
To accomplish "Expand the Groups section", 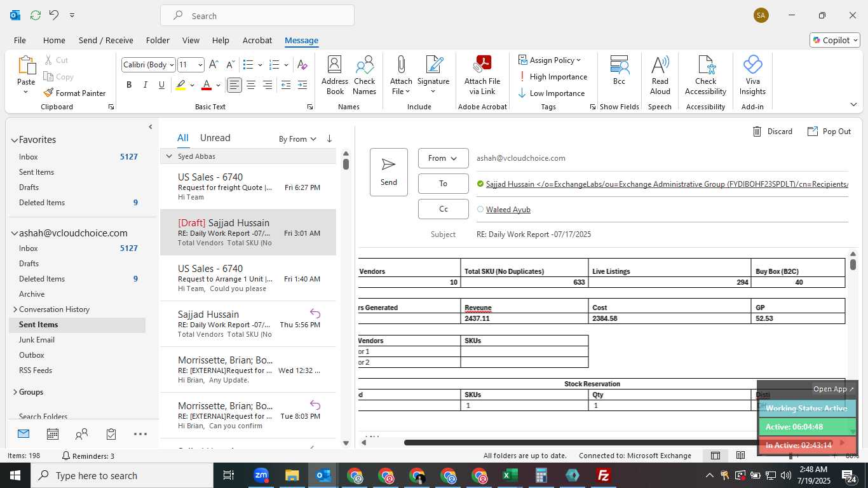I will pos(15,392).
